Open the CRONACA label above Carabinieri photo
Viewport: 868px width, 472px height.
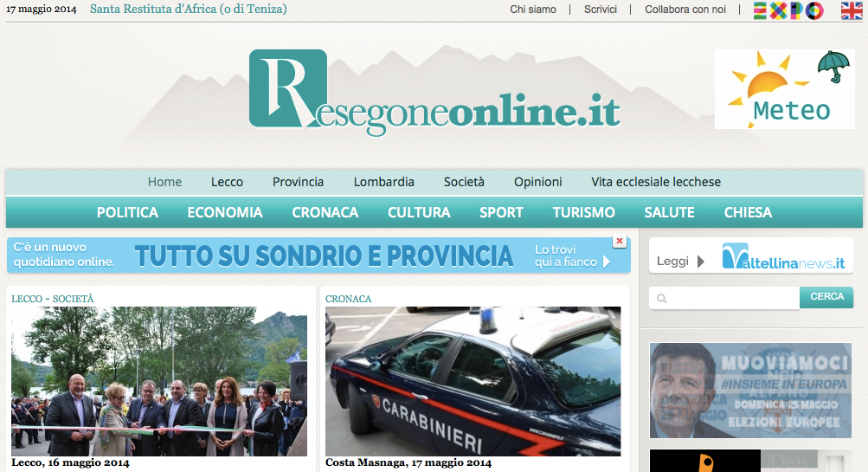[x=348, y=299]
